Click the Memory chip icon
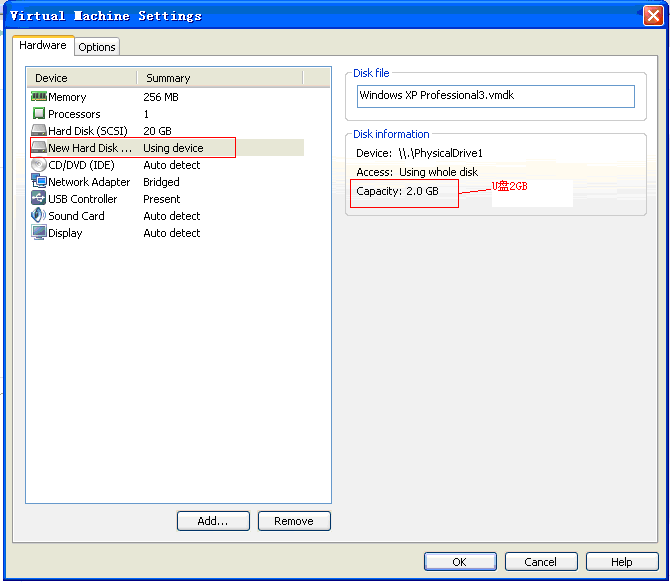670x582 pixels. click(38, 97)
